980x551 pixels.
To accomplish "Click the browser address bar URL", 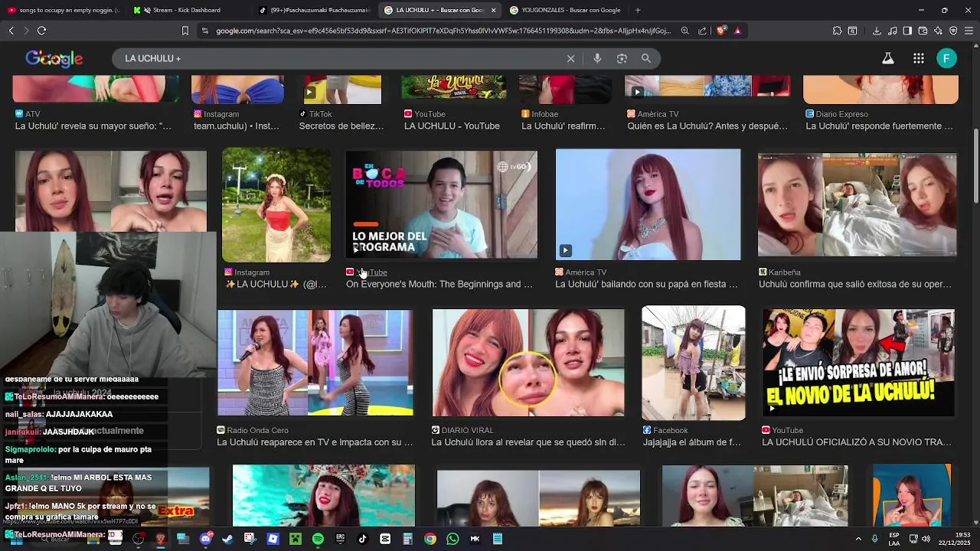I will 443,31.
